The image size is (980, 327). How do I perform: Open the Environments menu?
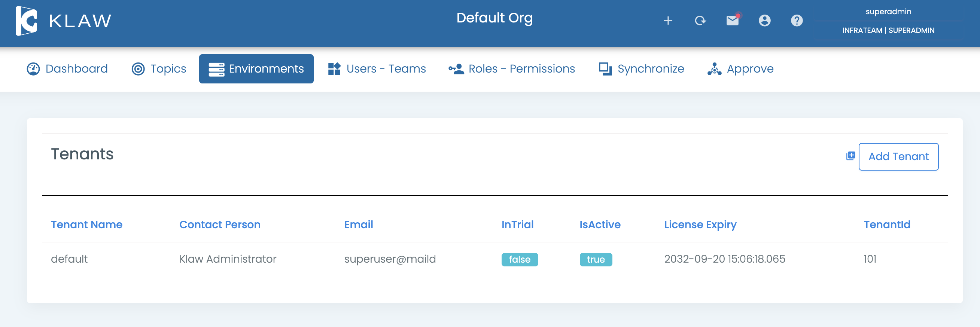[256, 69]
